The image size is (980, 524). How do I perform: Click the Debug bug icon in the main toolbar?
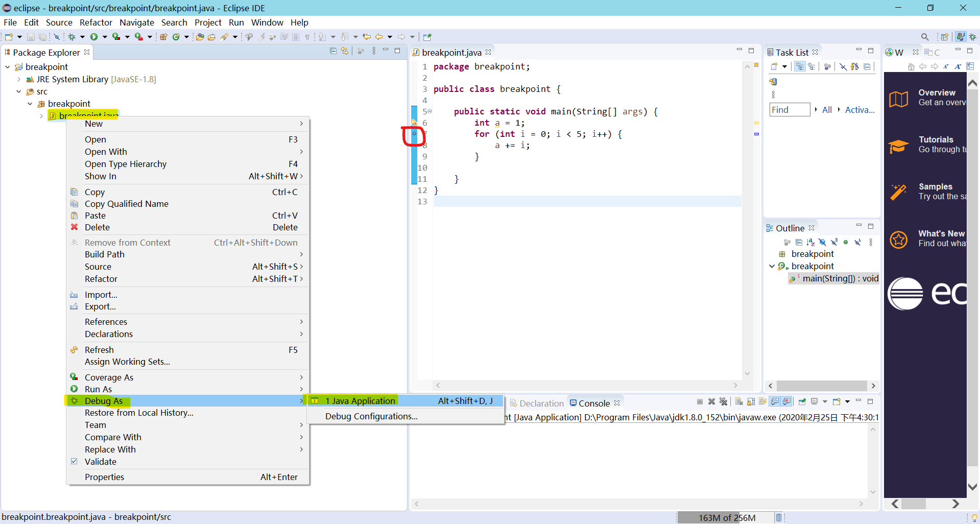[72, 37]
